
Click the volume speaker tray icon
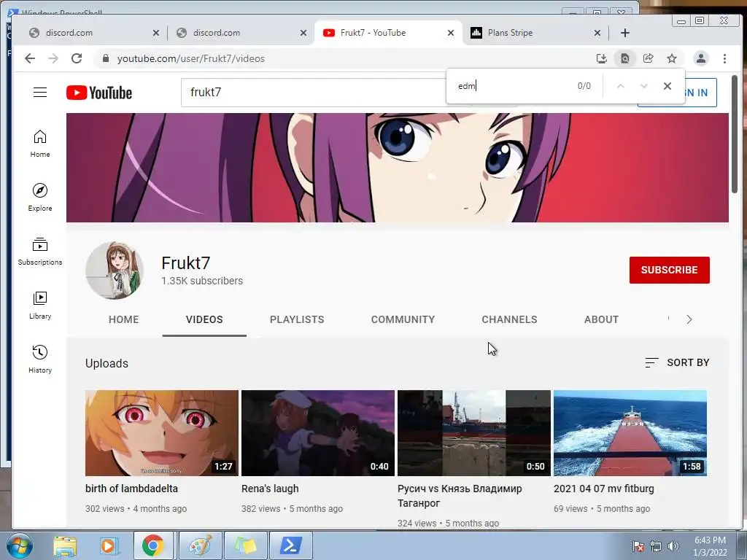point(673,546)
